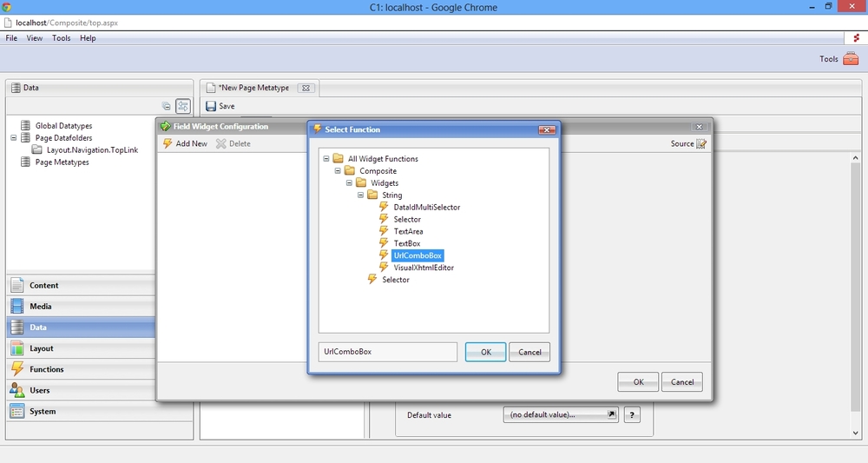This screenshot has width=868, height=463.
Task: Click the UrlComboBox text field
Action: [387, 352]
